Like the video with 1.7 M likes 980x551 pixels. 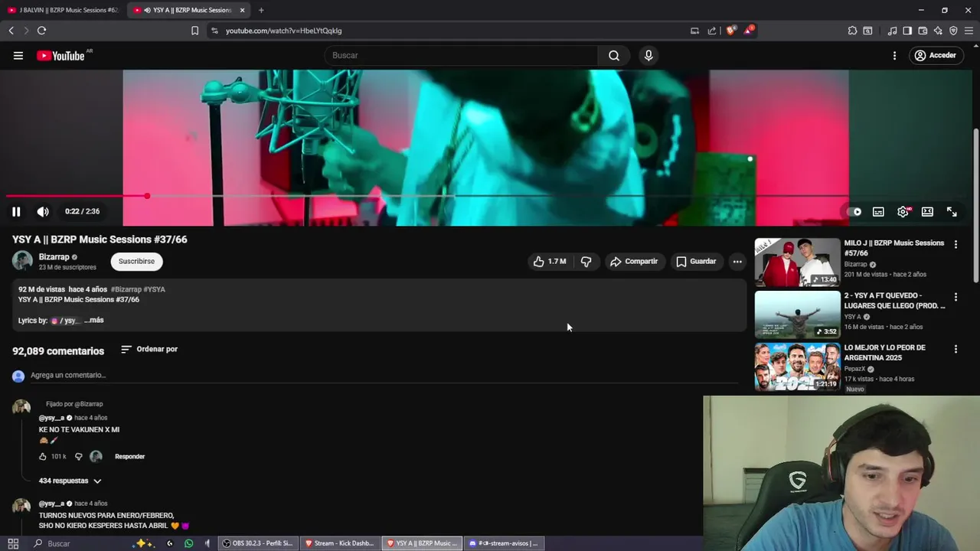coord(550,262)
